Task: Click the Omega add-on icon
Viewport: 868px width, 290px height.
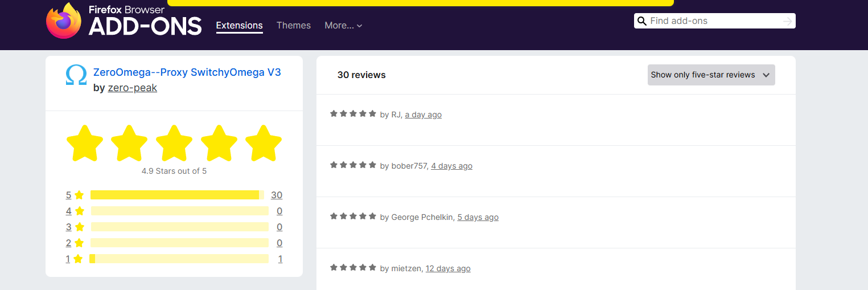Action: pos(76,75)
